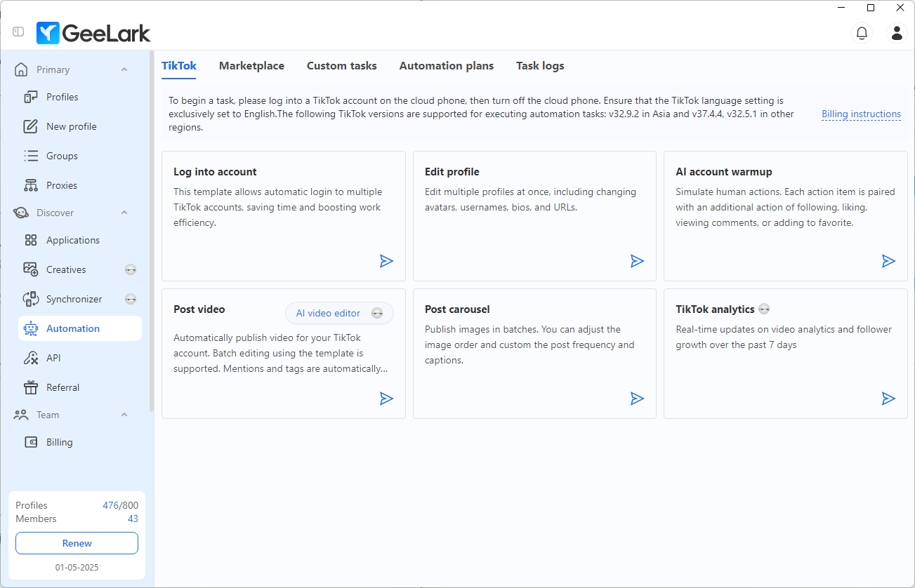Select the Edit profile card title
915x588 pixels.
point(452,171)
